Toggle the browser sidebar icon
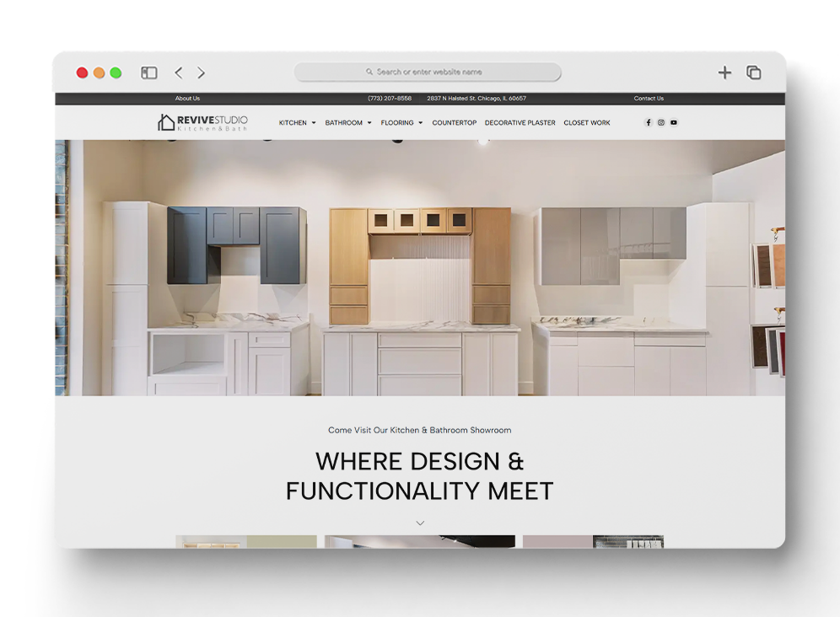The image size is (840, 617). click(x=149, y=73)
